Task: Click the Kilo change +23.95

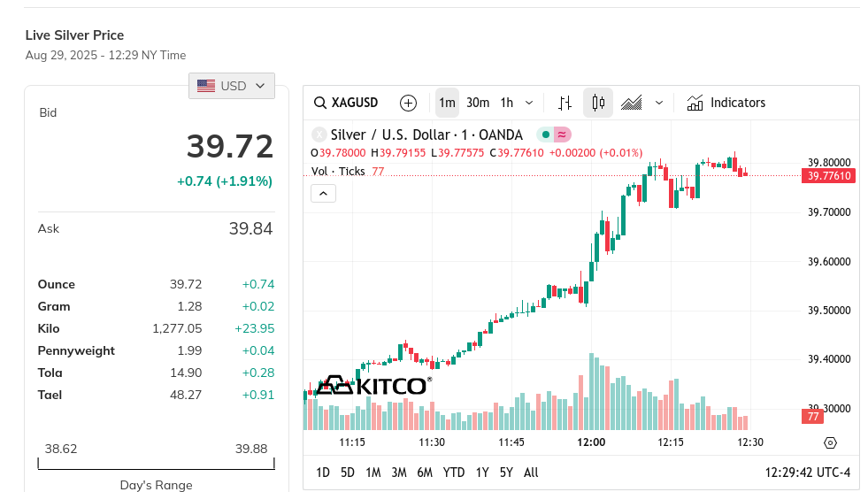Action: [x=255, y=329]
